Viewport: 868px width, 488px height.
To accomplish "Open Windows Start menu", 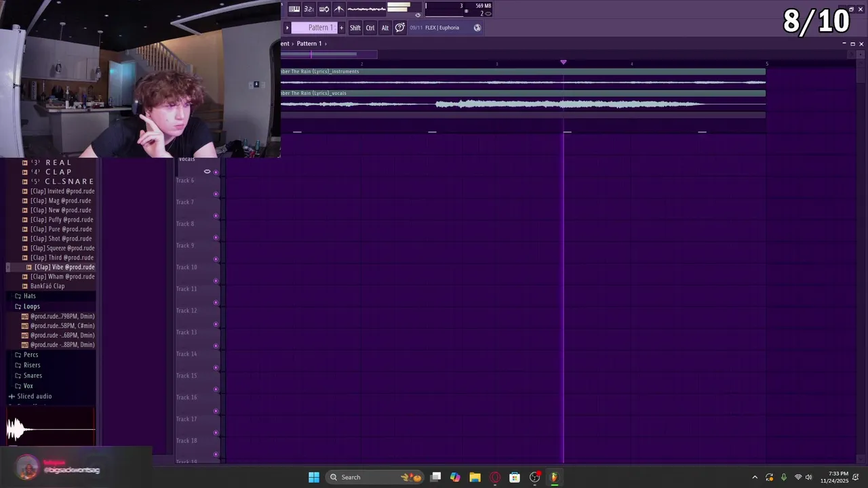I will tap(314, 477).
